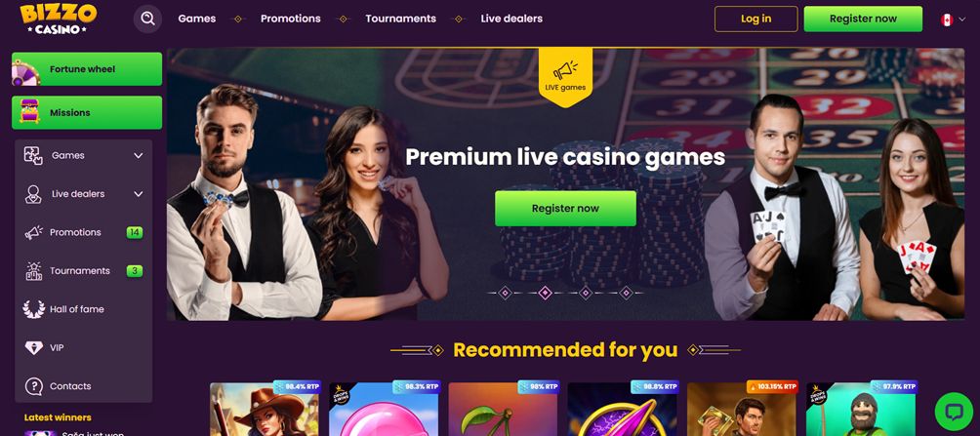Open Promotions in the top navigation

pos(291,19)
